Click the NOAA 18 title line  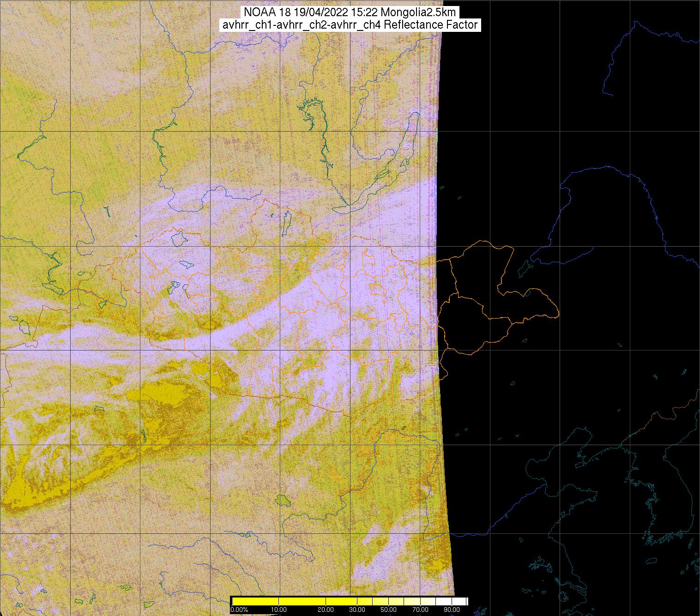350,12
